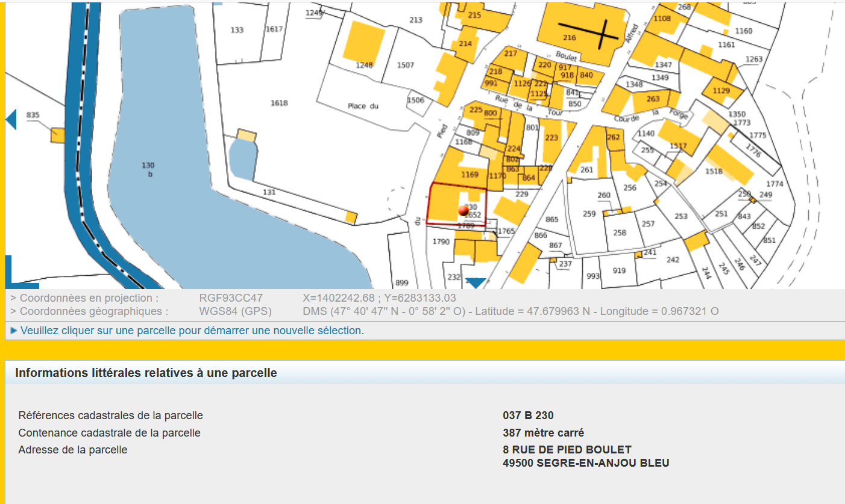Pan the map west with left arrow
The height and width of the screenshot is (504, 845).
(x=11, y=119)
